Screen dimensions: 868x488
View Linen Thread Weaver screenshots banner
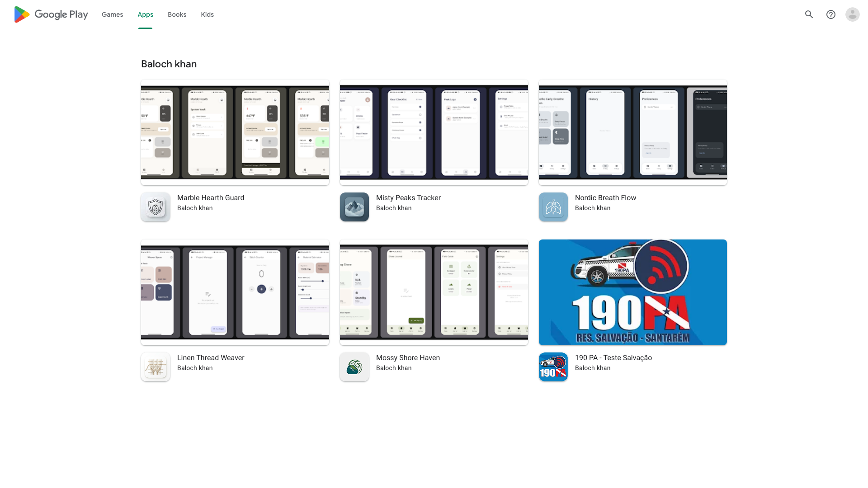pyautogui.click(x=235, y=292)
